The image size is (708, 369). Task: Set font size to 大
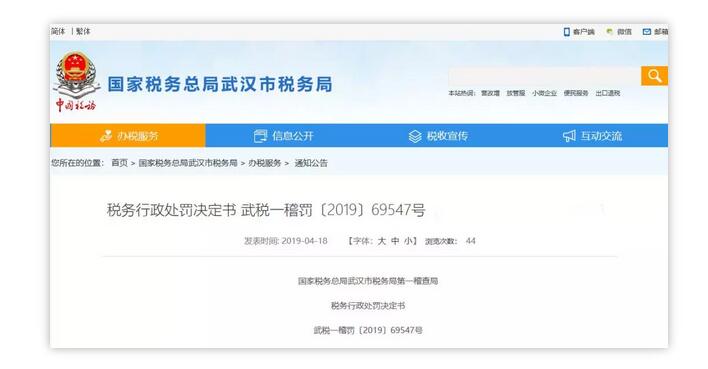(x=382, y=241)
